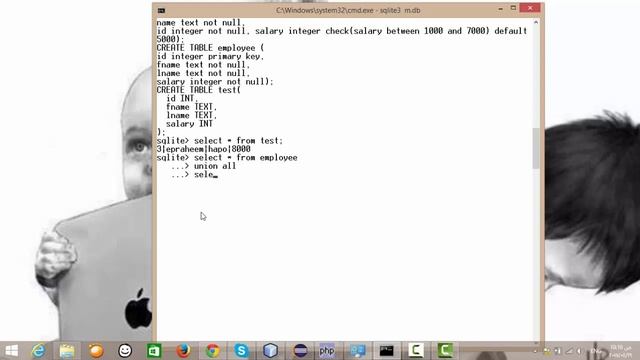Click the volume icon in system tray
This screenshot has height=360, width=640.
click(x=579, y=351)
